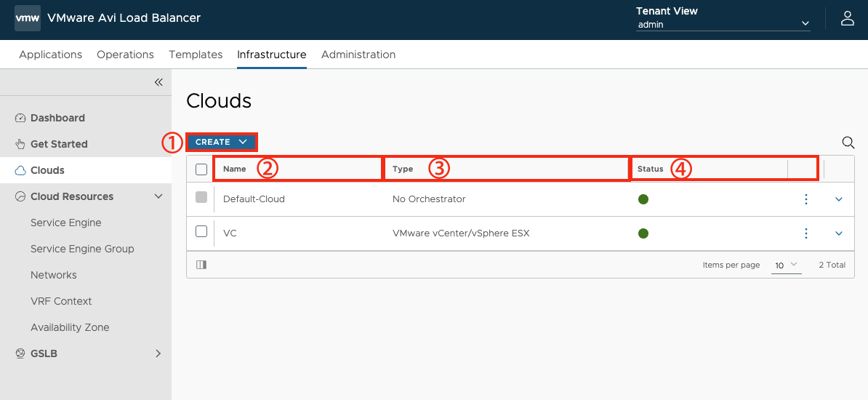Toggle the Default-Cloud row checkbox
Screen dimensions: 868x400
point(201,197)
